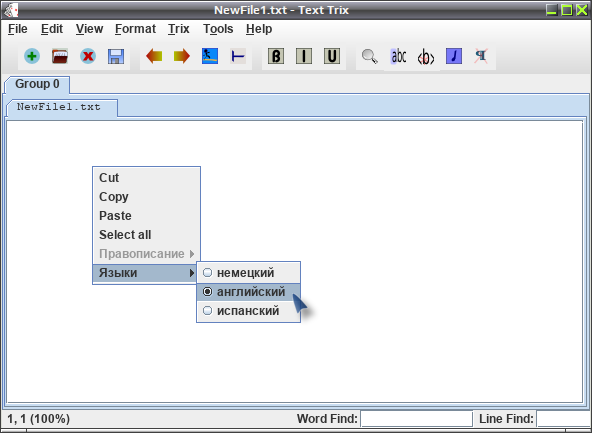Toggle underline with the U icon
This screenshot has width=592, height=433.
[332, 57]
